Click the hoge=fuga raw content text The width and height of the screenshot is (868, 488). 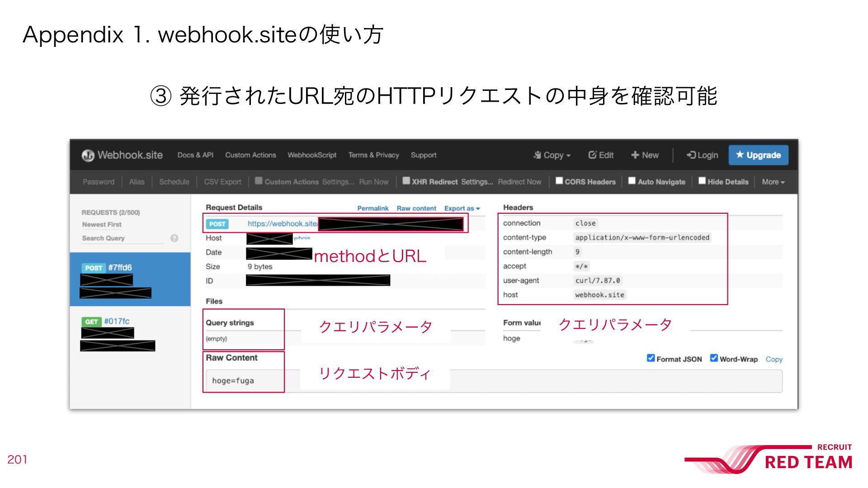tap(233, 381)
